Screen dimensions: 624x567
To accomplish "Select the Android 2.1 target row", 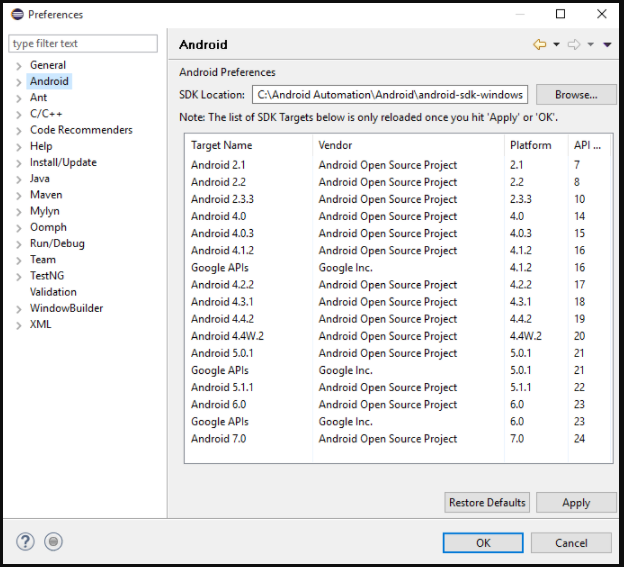I will point(398,165).
